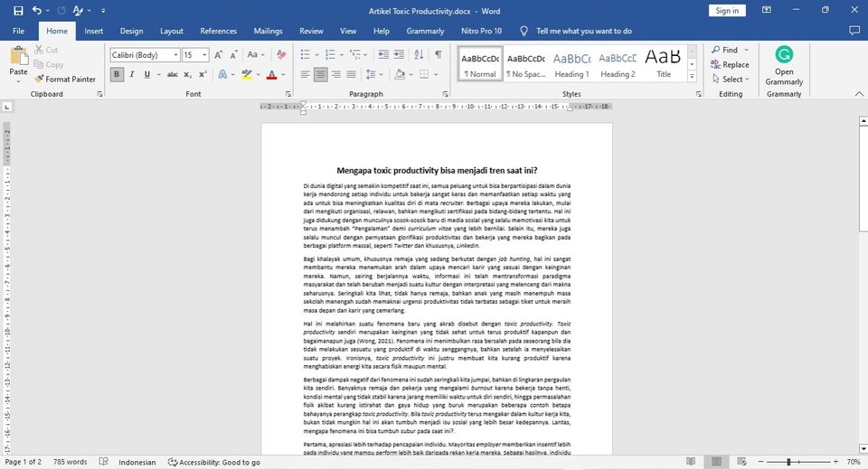The width and height of the screenshot is (868, 470).
Task: Apply text highlight color
Action: [x=247, y=74]
